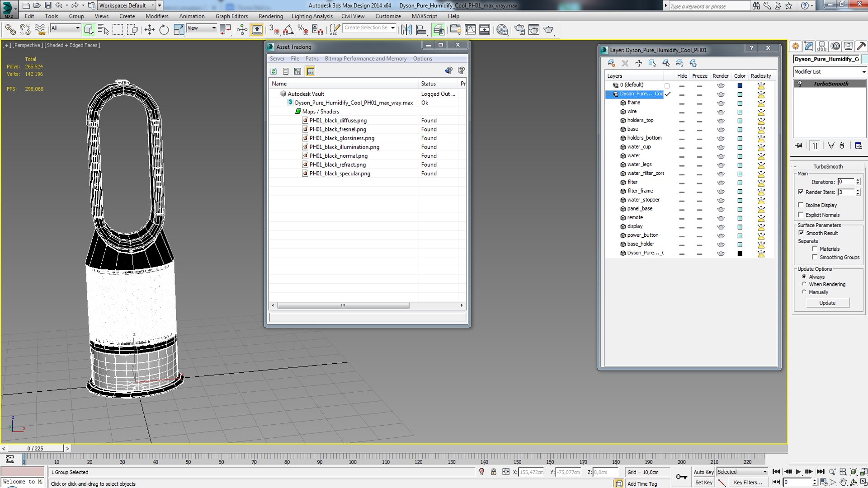Increase the Iterations spinner value

pos(858,180)
